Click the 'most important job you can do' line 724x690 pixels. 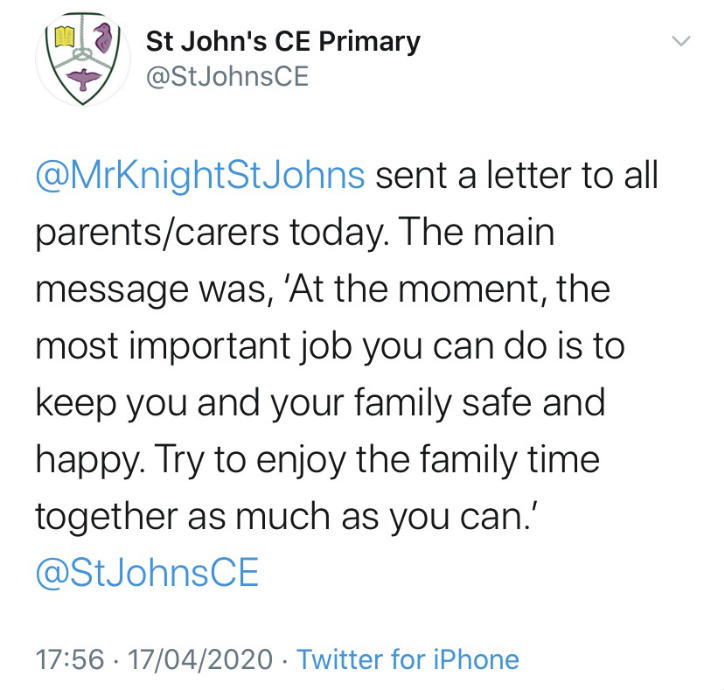click(330, 347)
